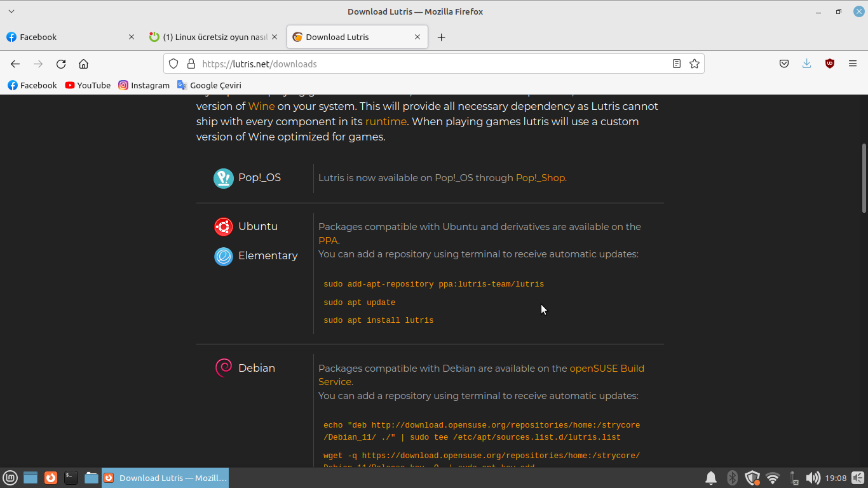
Task: Open the Linux Mint start menu
Action: [x=10, y=478]
